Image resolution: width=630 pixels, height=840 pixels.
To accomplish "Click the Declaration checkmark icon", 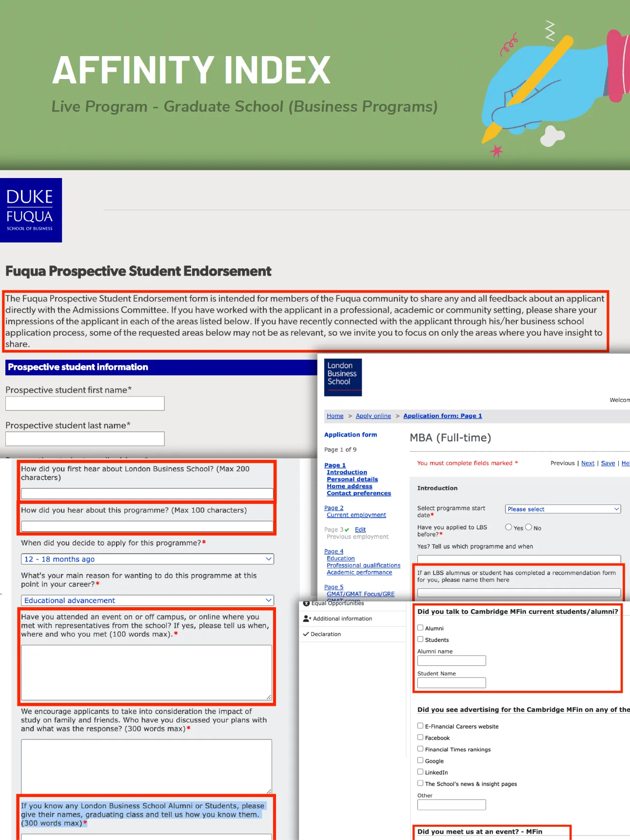I will pyautogui.click(x=306, y=634).
